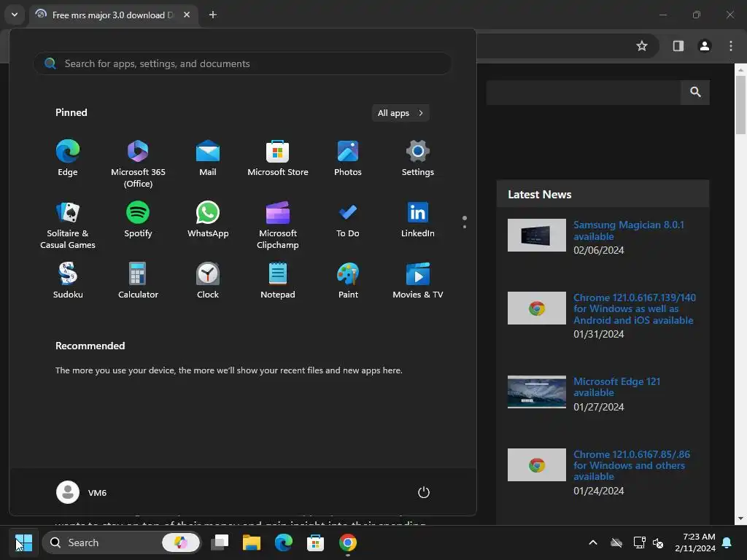Click the taskbar Search box
The image size is (747, 560).
coord(122,542)
